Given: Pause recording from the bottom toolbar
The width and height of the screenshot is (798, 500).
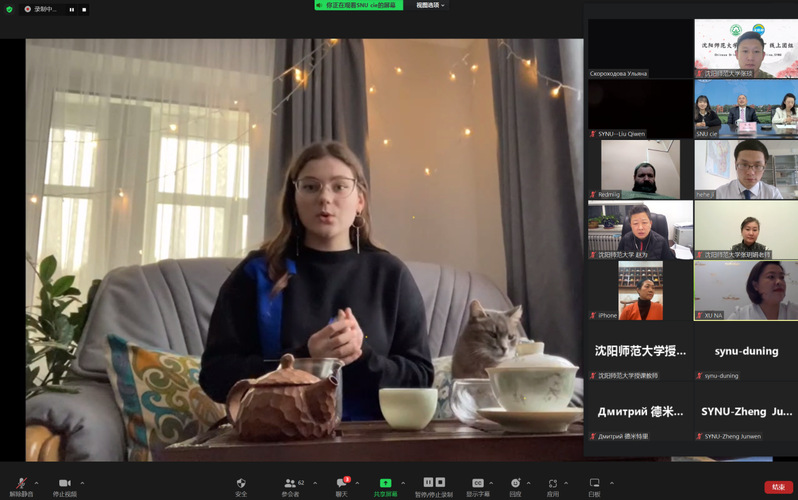Looking at the screenshot, I should point(429,482).
